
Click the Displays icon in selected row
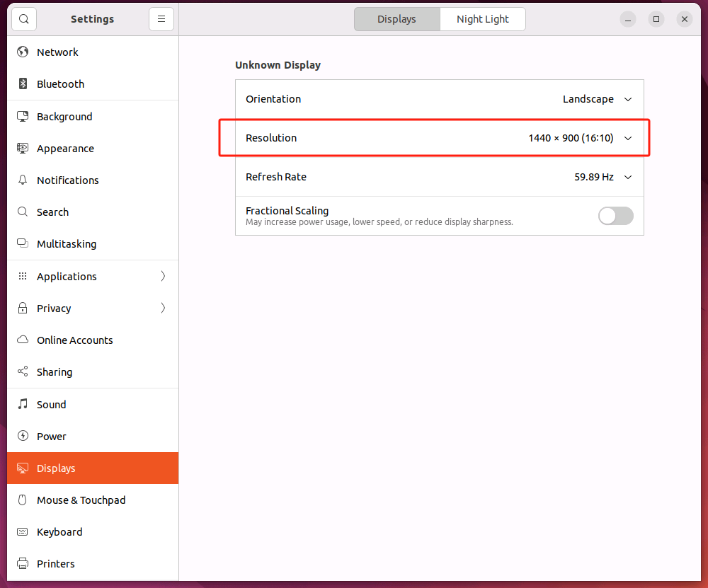tap(23, 468)
